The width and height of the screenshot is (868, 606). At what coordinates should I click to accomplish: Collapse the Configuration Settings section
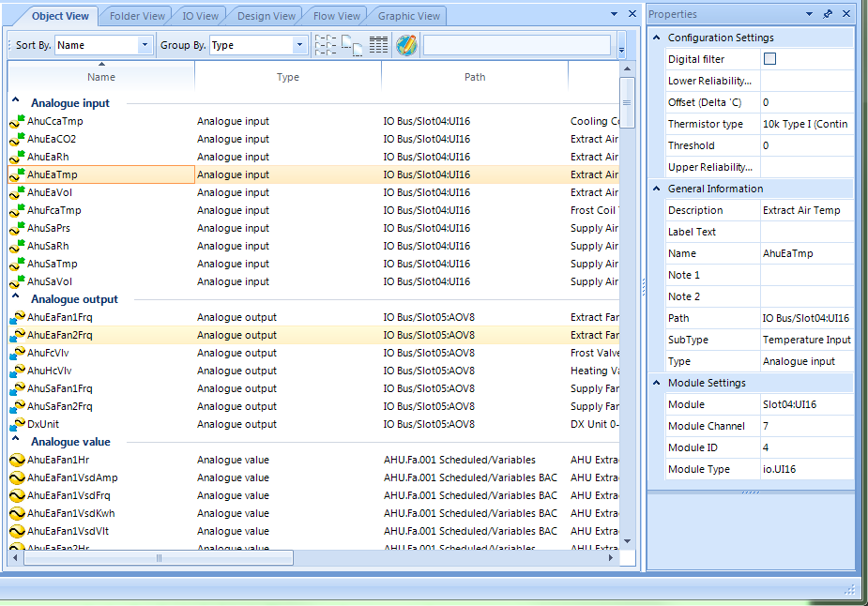click(x=657, y=38)
